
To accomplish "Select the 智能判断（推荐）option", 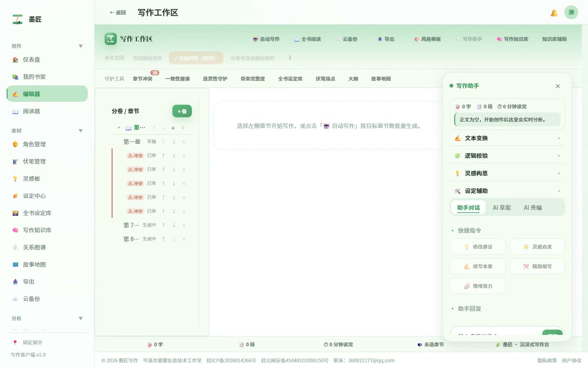I will pyautogui.click(x=196, y=58).
